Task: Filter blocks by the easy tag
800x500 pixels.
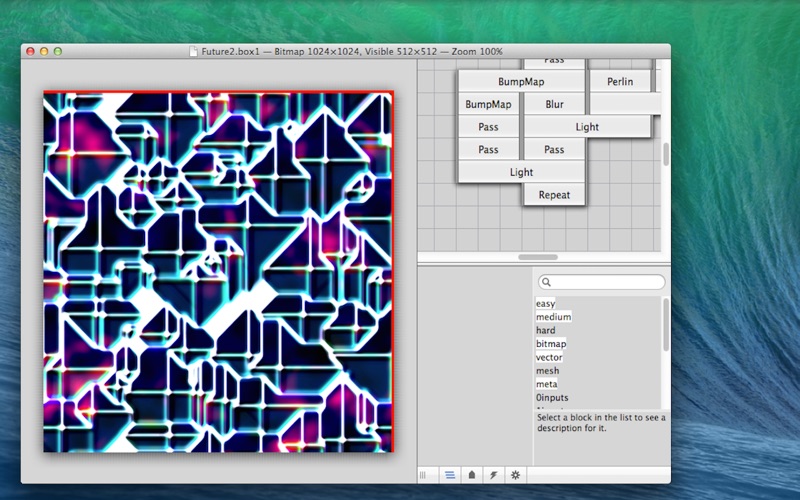Action: tap(545, 304)
